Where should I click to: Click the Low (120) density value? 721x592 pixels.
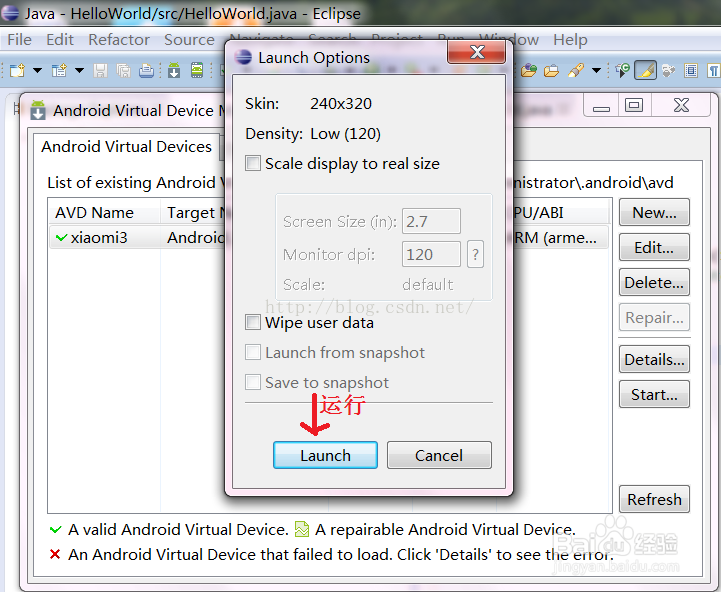pos(345,134)
